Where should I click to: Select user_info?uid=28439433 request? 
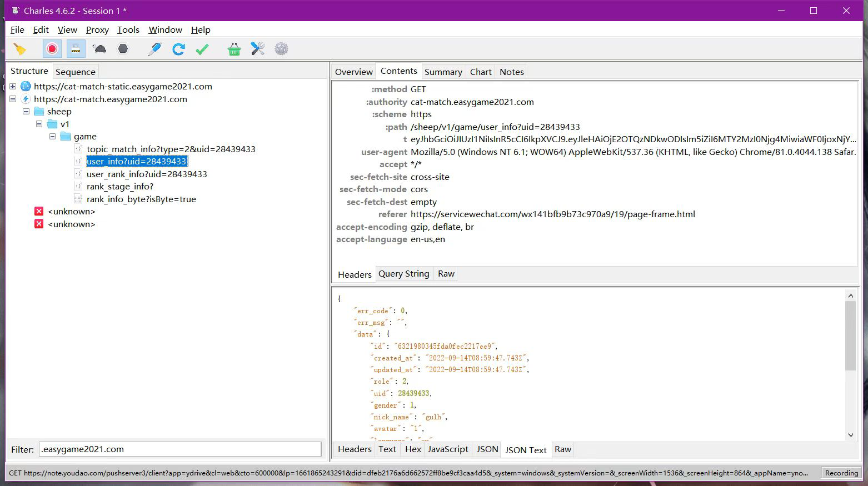(137, 162)
